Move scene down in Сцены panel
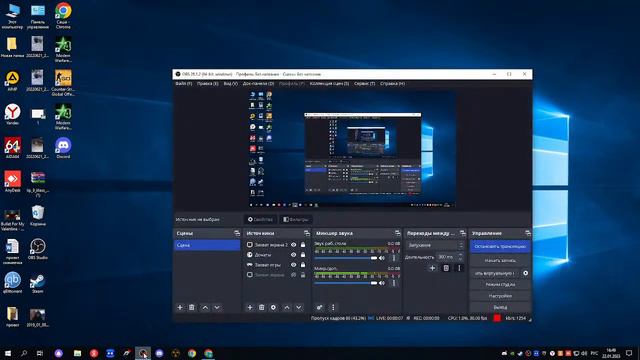 pos(217,307)
